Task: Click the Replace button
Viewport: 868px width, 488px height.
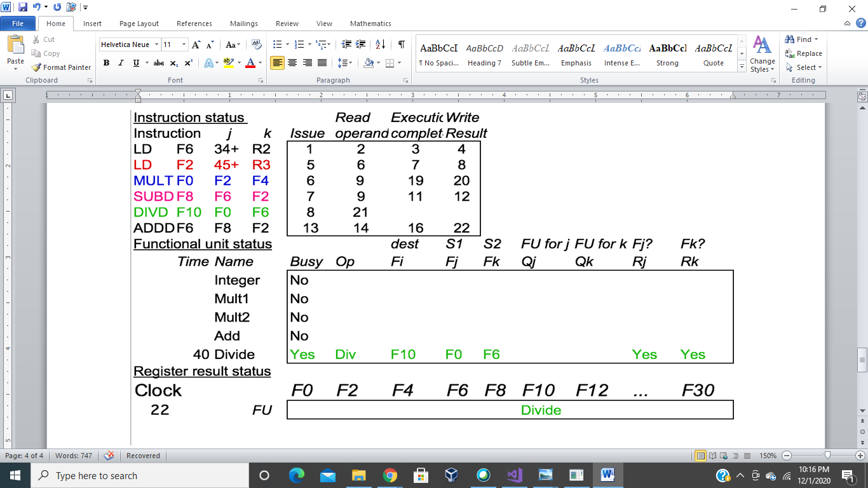Action: point(804,53)
